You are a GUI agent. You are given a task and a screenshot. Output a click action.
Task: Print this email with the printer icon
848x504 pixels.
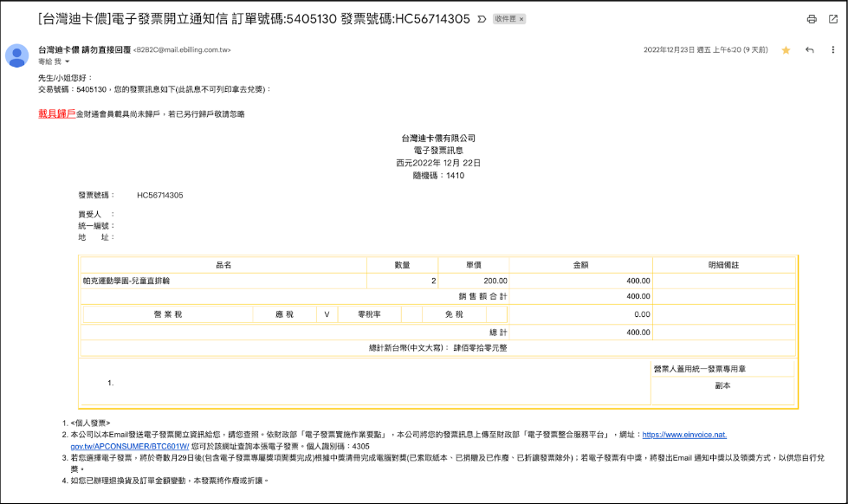click(812, 19)
